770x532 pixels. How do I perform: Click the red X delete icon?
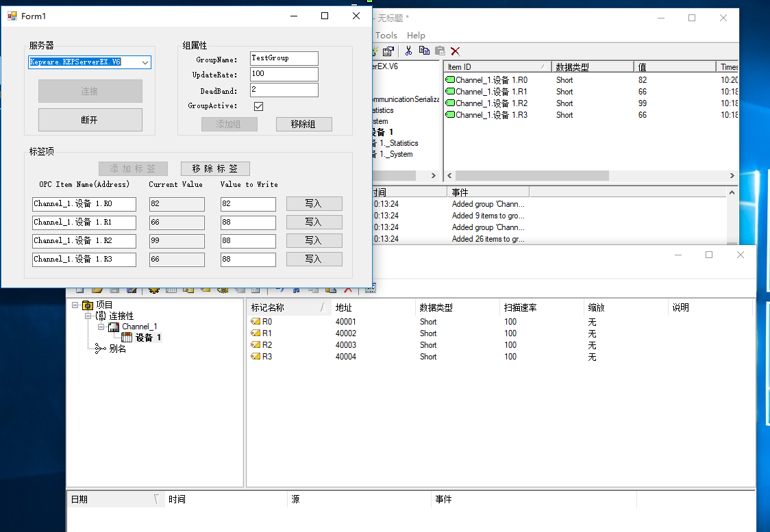455,51
